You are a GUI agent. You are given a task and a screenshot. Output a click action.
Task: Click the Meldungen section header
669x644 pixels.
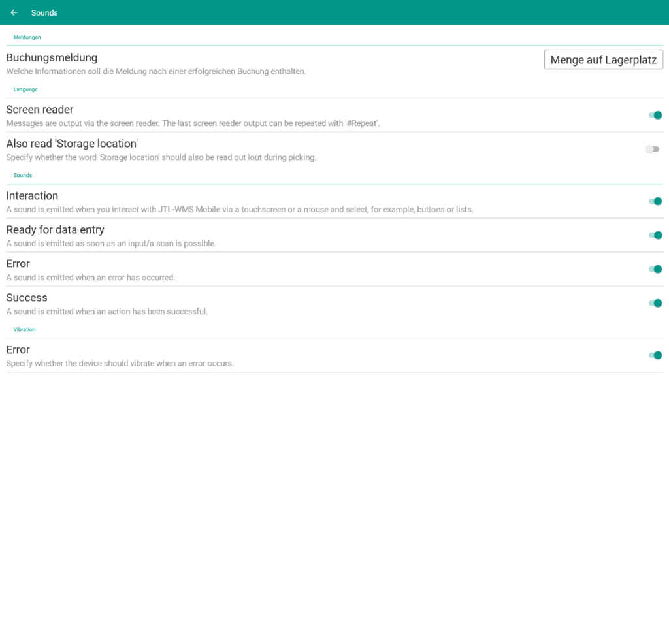(27, 37)
